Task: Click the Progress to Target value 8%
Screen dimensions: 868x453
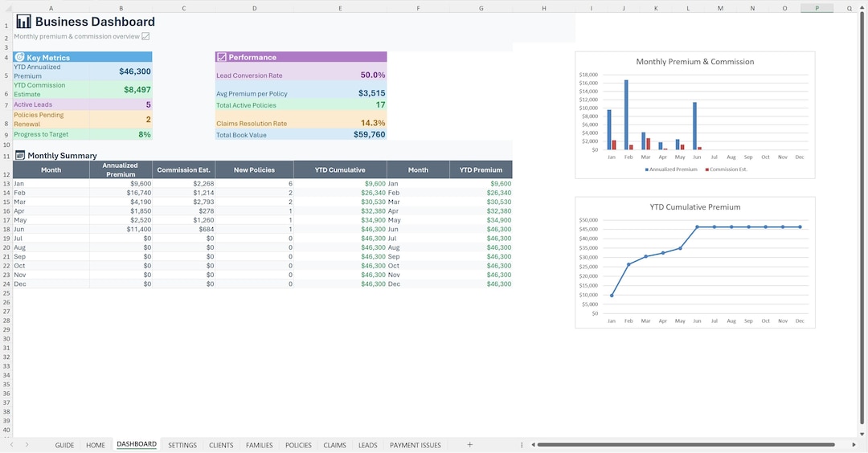Action: click(145, 134)
